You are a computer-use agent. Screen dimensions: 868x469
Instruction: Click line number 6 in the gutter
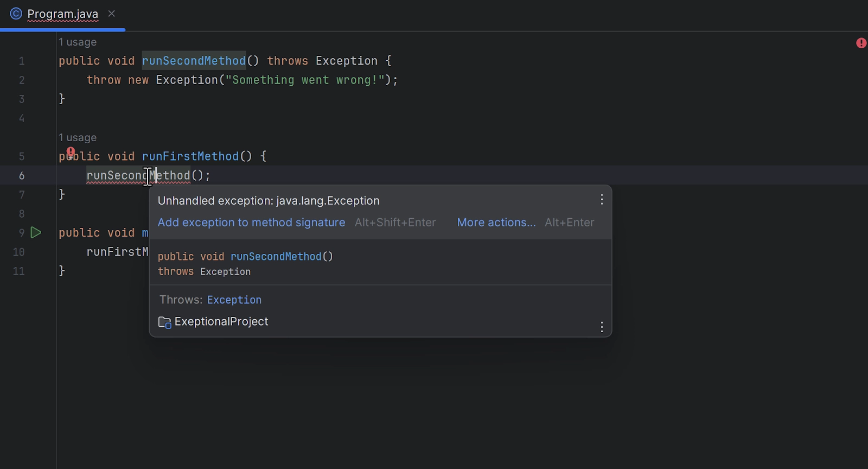[22, 176]
